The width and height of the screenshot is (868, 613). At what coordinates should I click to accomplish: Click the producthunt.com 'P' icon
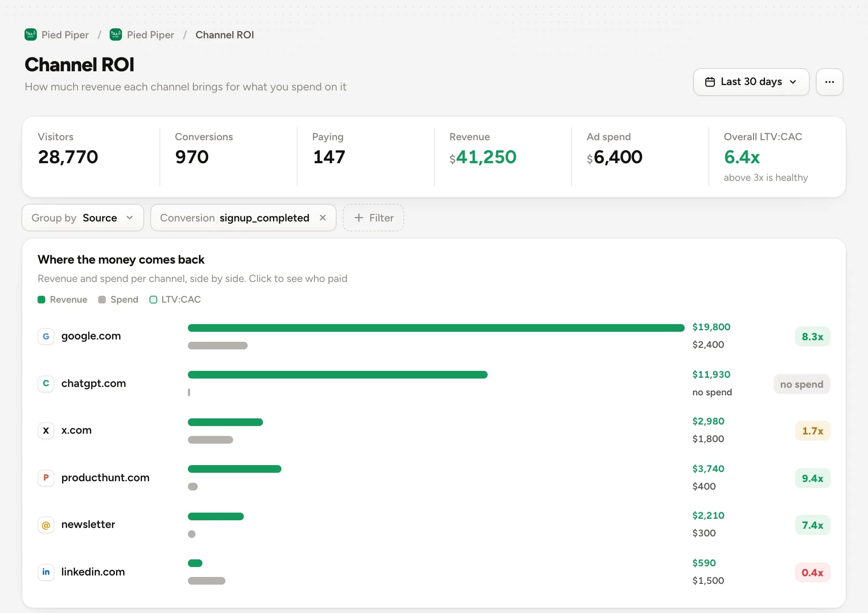46,478
